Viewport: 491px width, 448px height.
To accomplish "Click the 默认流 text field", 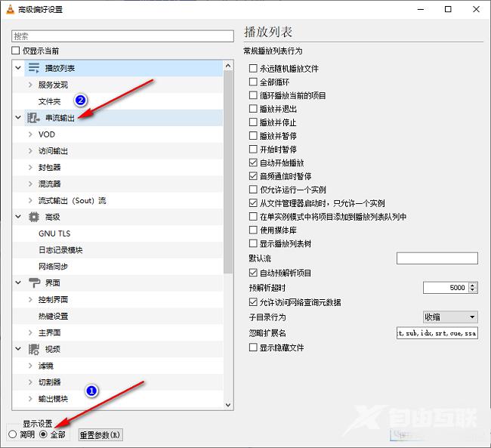I will click(x=437, y=258).
